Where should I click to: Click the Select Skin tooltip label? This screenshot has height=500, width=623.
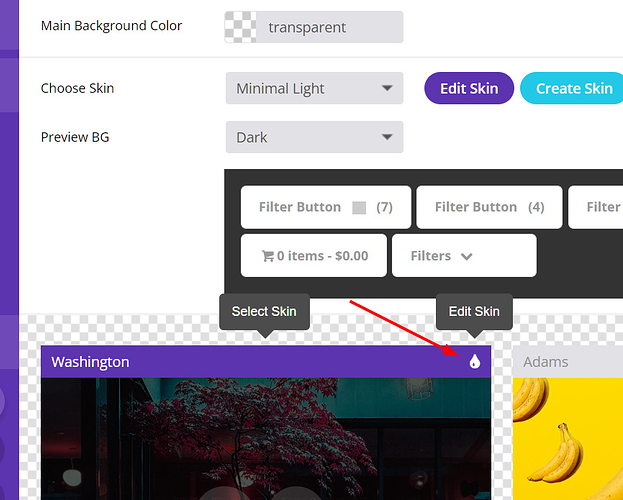(x=264, y=311)
